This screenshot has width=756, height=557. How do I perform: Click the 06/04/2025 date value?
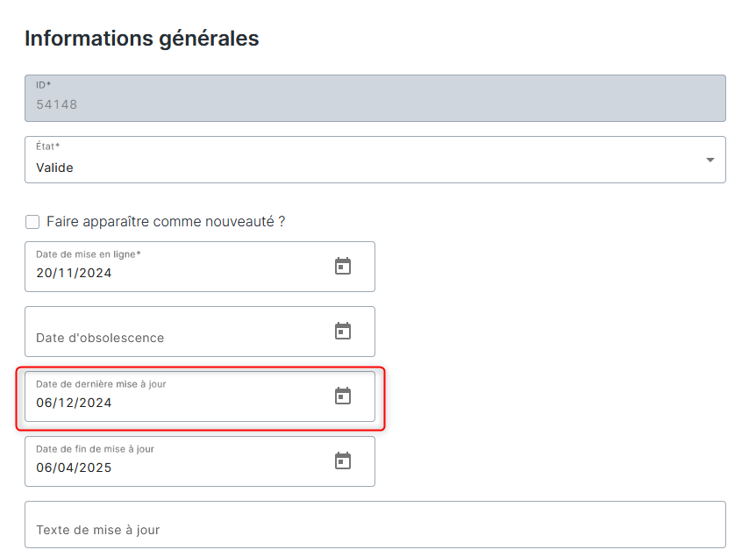[x=74, y=468]
